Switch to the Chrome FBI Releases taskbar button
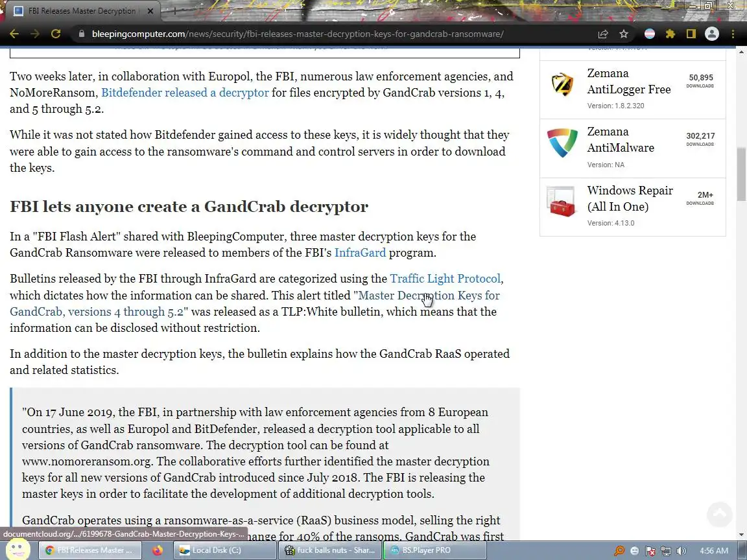 click(89, 550)
